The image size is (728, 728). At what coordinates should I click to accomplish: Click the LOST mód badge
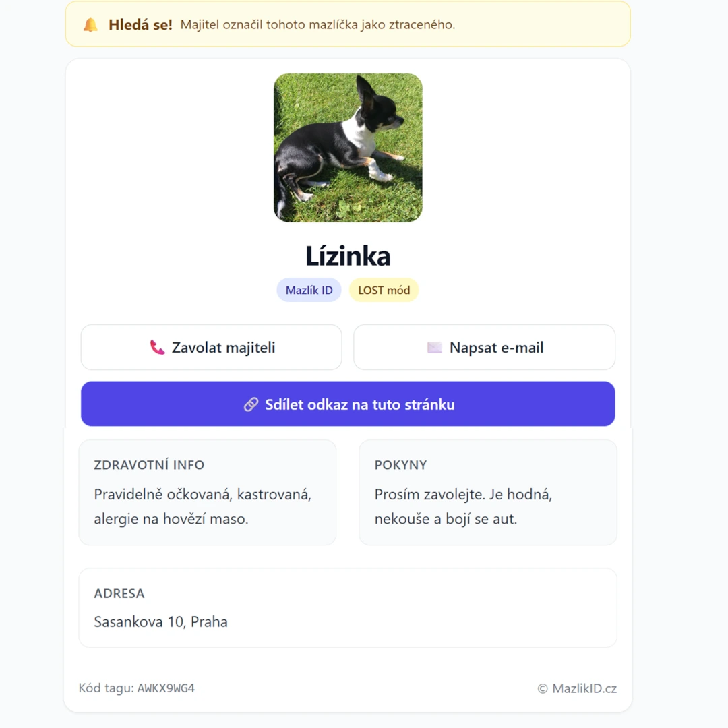[x=384, y=291]
